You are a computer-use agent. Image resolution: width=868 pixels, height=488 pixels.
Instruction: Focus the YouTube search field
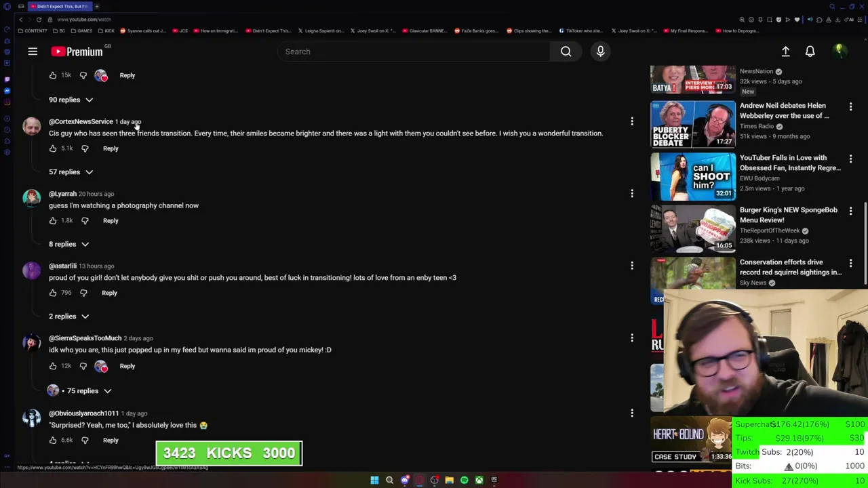[x=414, y=52]
